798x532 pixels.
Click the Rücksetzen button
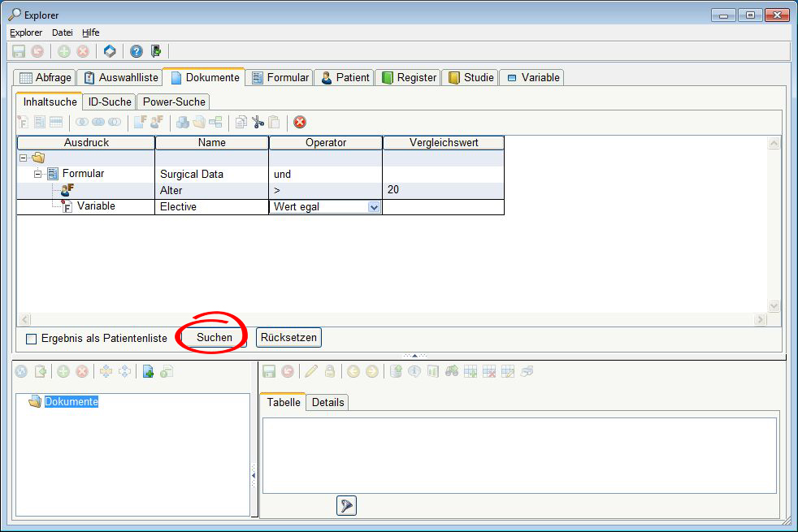pos(288,337)
